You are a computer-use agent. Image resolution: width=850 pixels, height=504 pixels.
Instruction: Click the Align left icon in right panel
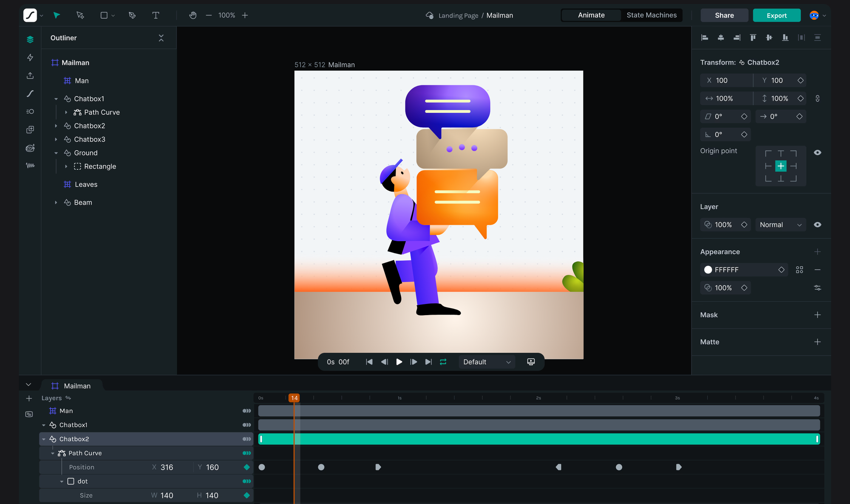(x=705, y=37)
